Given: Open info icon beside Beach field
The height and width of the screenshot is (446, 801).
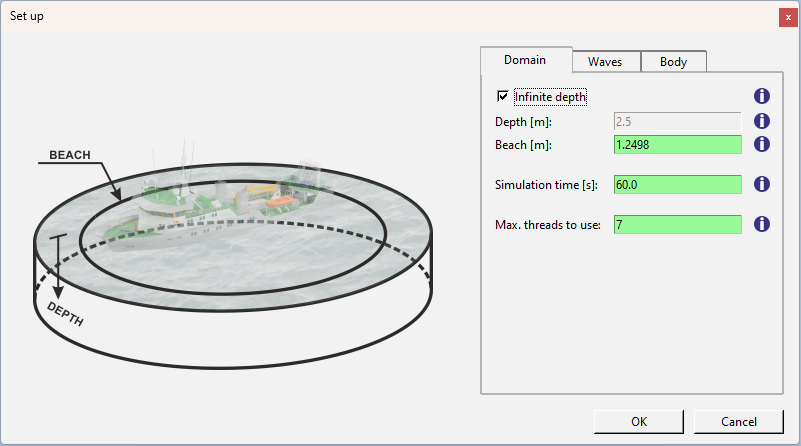Looking at the screenshot, I should (x=762, y=144).
